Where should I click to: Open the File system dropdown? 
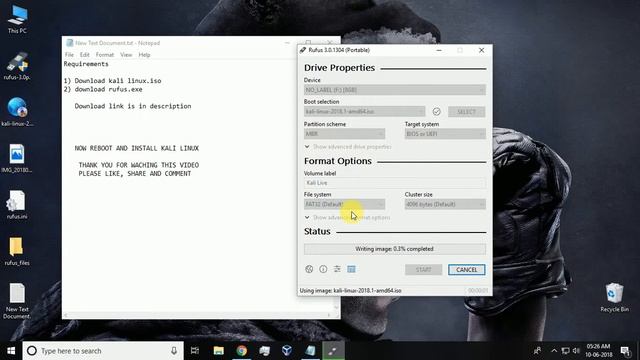click(x=344, y=204)
